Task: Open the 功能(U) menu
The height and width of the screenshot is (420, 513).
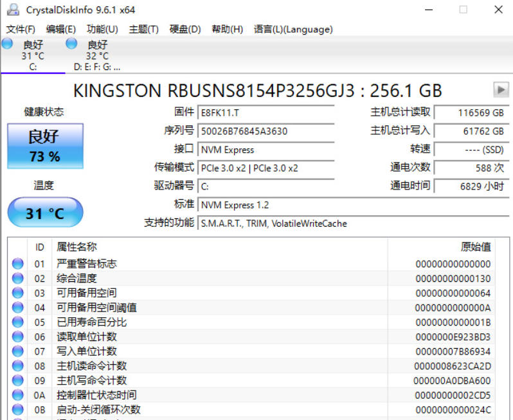Action: pos(102,29)
